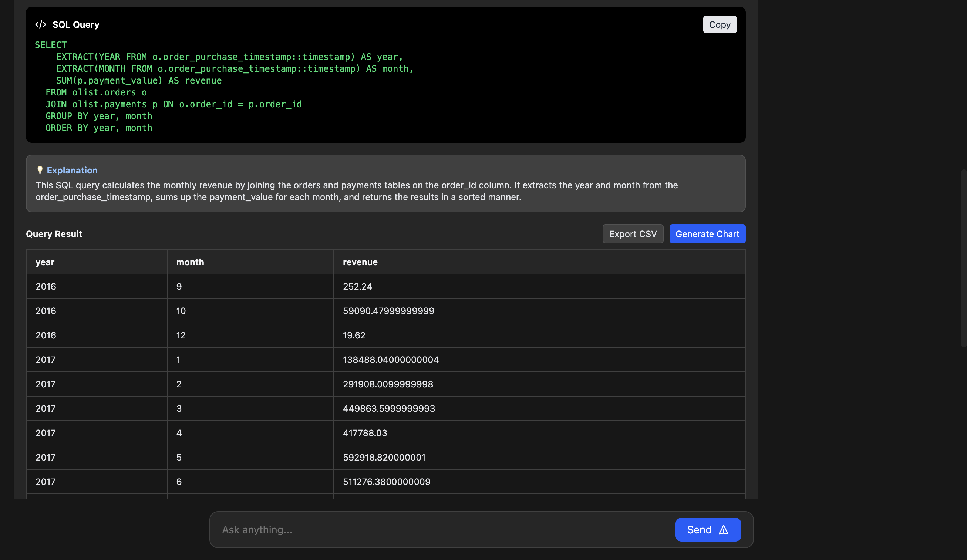Screen dimensions: 967x560
Task: Select revenue cell 291908.0099999998
Action: [539, 384]
